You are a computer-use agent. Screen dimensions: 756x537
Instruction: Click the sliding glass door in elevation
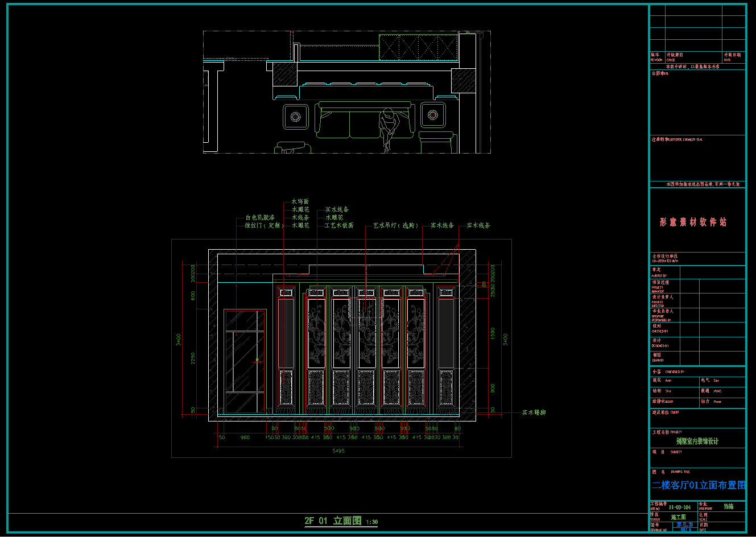point(245,361)
